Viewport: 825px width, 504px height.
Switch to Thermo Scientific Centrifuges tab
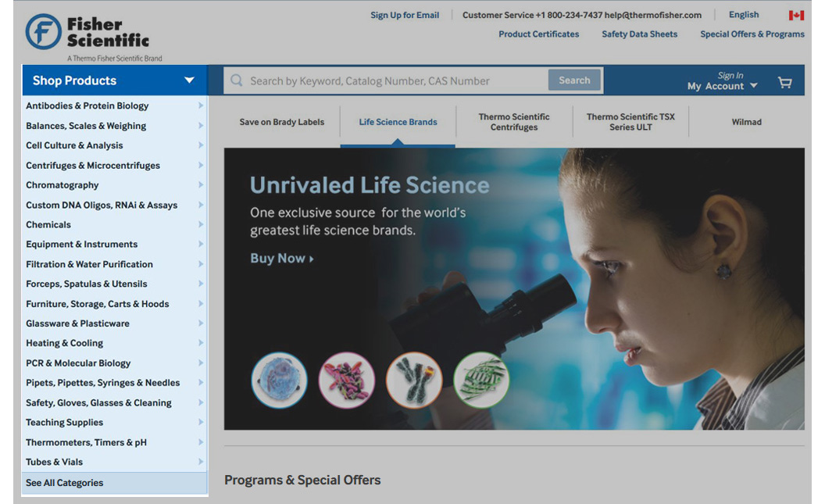tap(513, 122)
